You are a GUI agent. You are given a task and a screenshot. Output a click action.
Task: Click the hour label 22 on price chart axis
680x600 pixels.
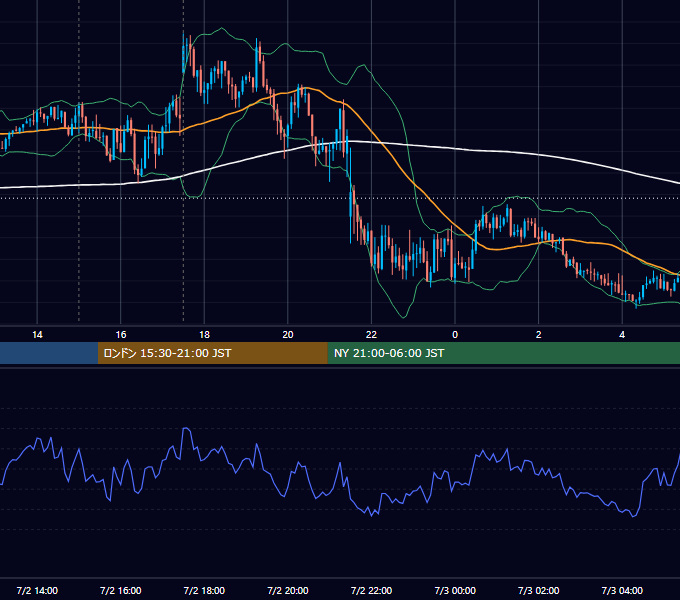(x=371, y=335)
